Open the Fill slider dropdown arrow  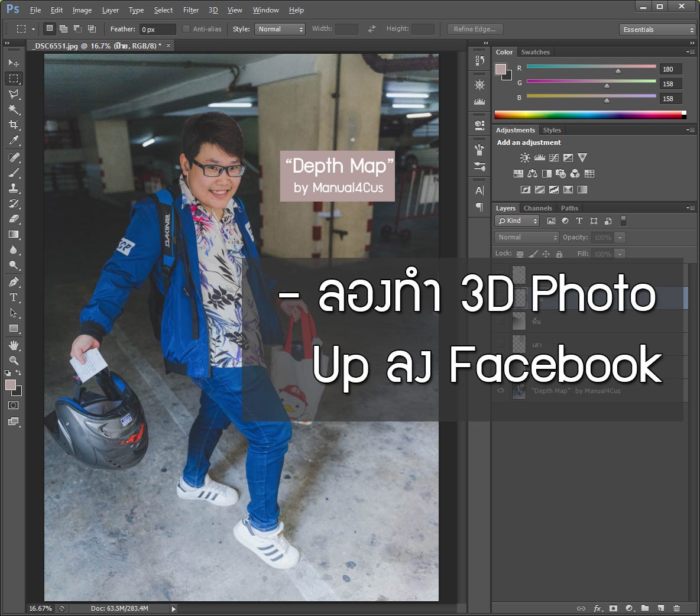tap(620, 254)
